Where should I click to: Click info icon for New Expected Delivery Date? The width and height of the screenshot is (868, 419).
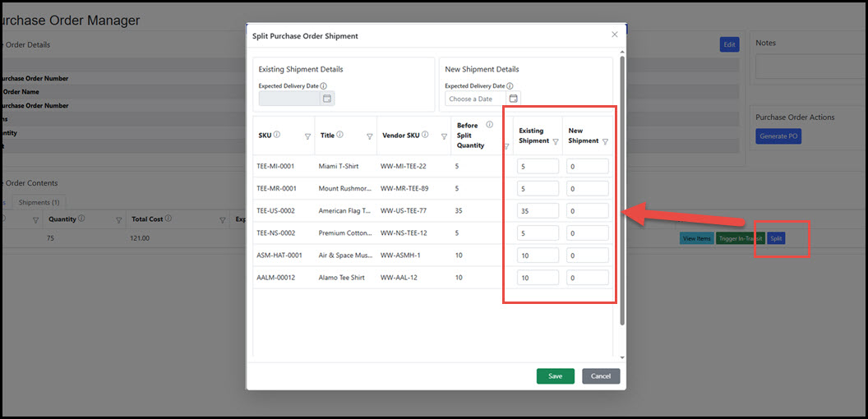click(510, 85)
